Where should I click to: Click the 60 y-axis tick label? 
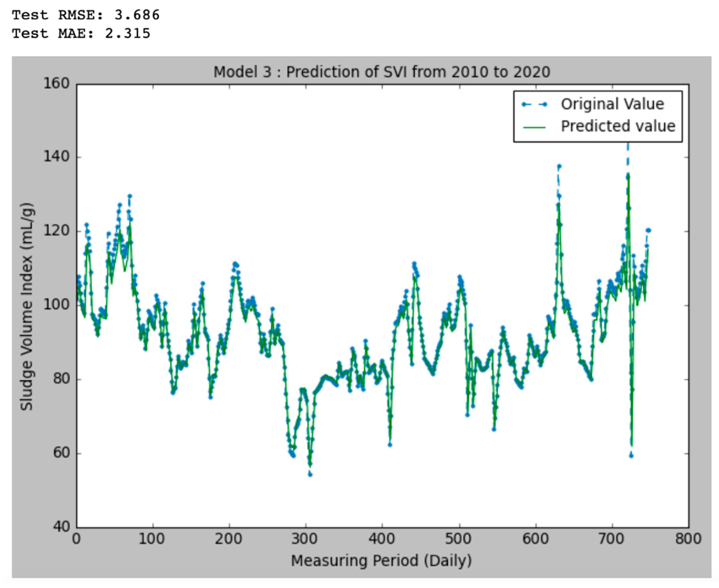pos(61,453)
